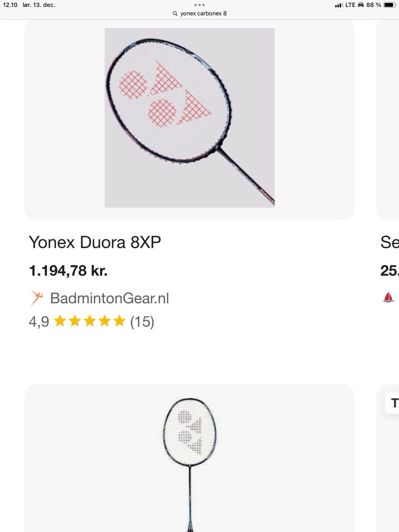Open the Yonex Duora 8XP racket image

[190, 118]
